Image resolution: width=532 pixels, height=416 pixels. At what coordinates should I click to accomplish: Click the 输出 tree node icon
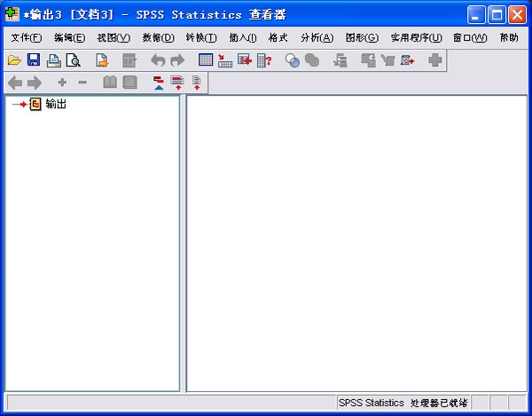pyautogui.click(x=35, y=104)
